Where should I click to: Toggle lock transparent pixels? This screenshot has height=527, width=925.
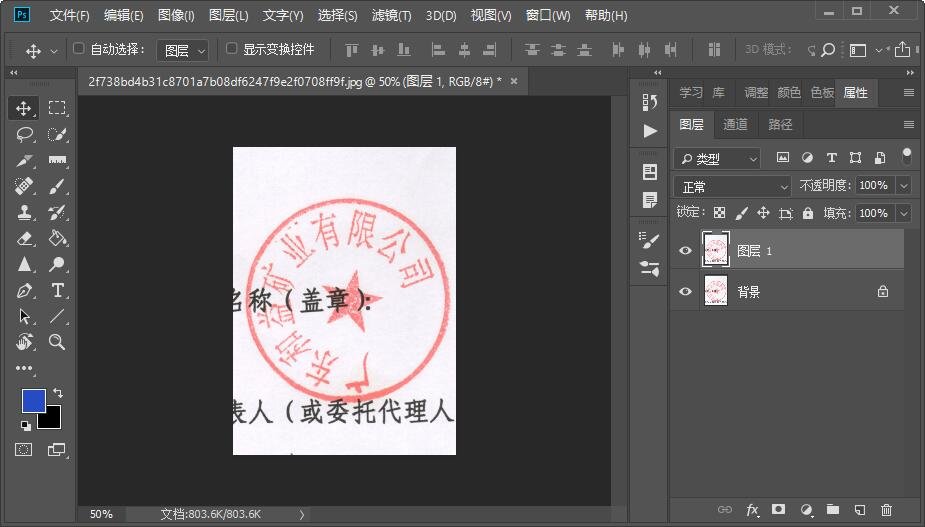click(719, 213)
